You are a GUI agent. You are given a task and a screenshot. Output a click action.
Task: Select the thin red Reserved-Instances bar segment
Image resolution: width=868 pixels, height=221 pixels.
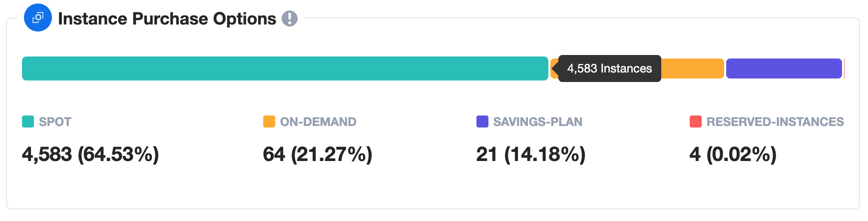click(x=844, y=68)
